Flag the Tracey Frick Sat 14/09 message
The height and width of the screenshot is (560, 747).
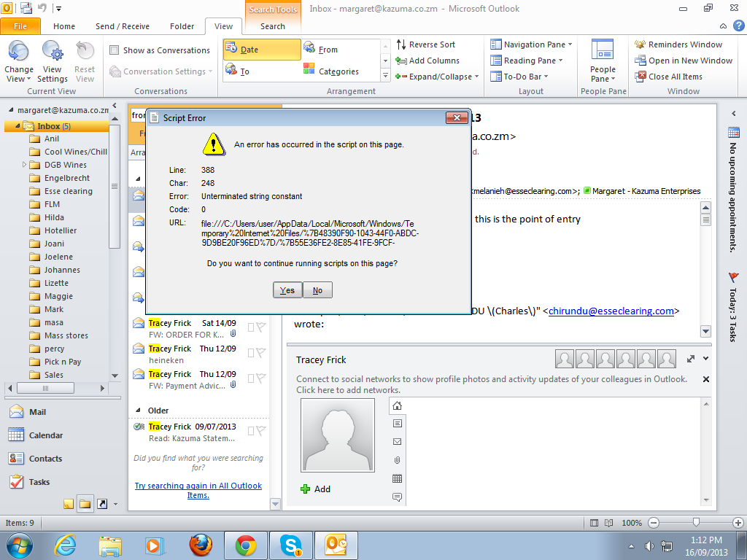click(x=260, y=327)
